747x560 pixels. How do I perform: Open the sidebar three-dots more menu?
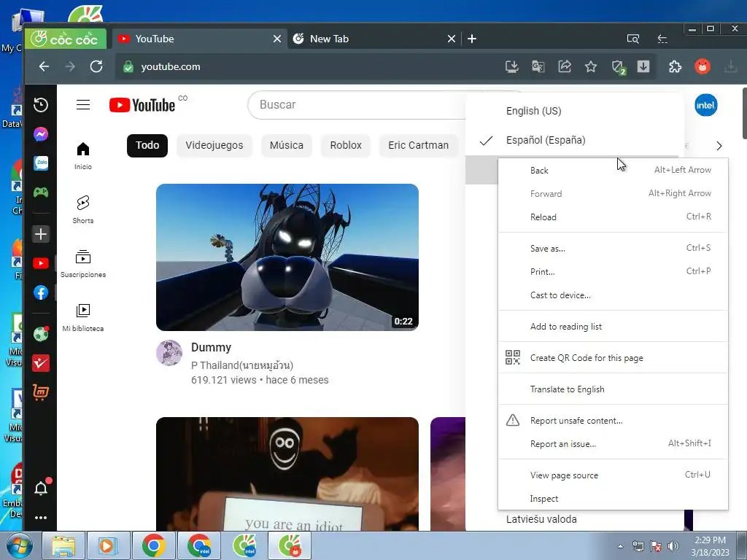41,518
